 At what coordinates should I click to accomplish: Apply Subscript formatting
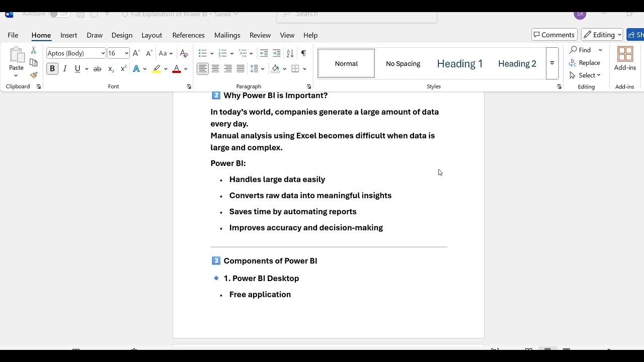111,69
